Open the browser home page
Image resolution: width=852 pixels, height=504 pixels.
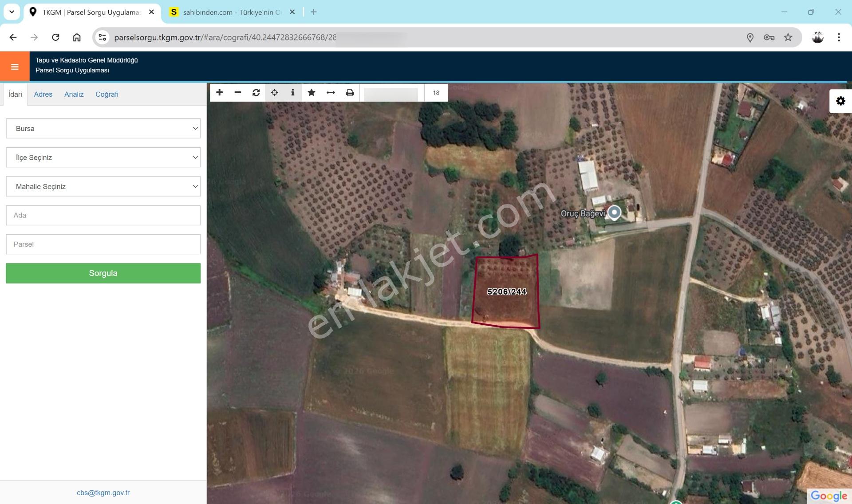pos(77,37)
